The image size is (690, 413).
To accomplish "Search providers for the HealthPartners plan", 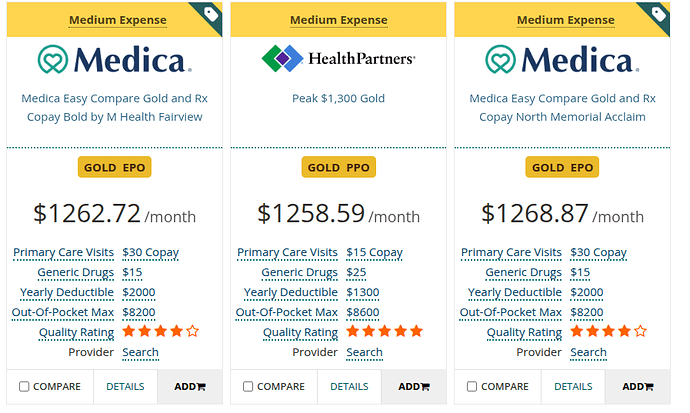I will (x=364, y=352).
